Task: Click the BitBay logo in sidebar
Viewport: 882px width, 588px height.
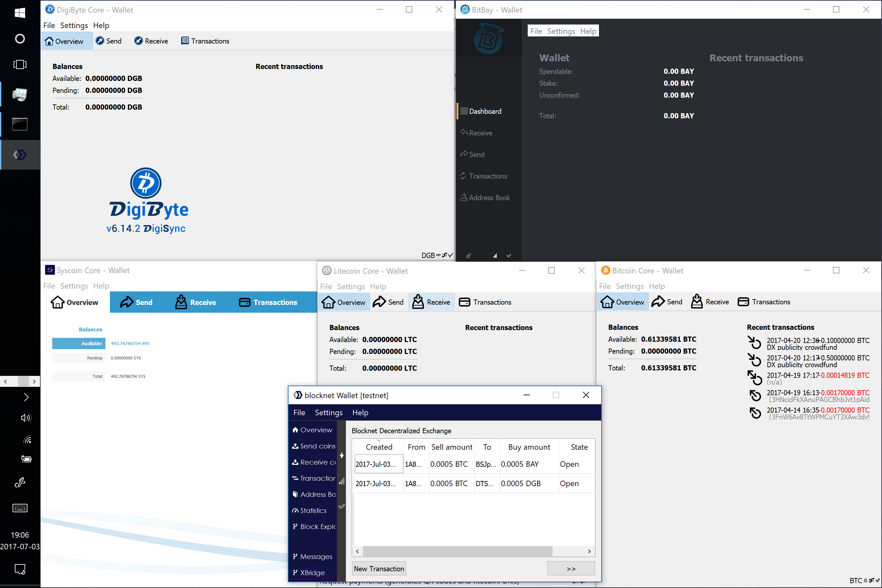Action: (x=488, y=39)
